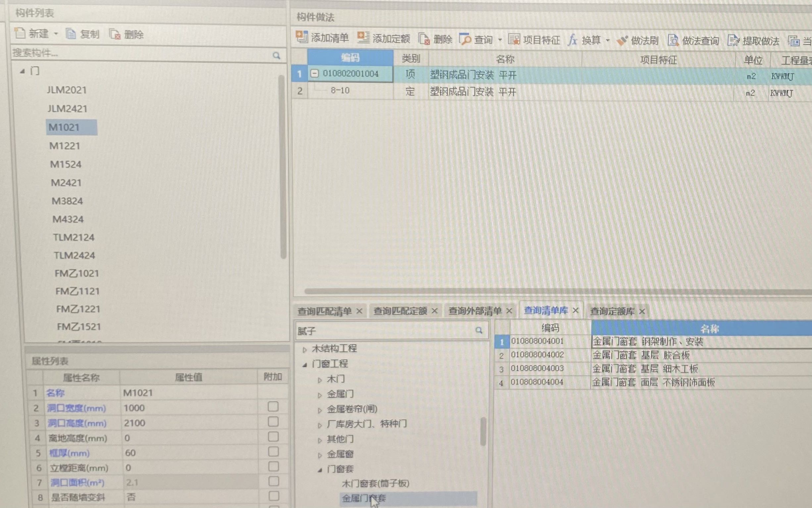This screenshot has height=508, width=812.
Task: Close the 查询匹配清单 tab
Action: coord(359,311)
